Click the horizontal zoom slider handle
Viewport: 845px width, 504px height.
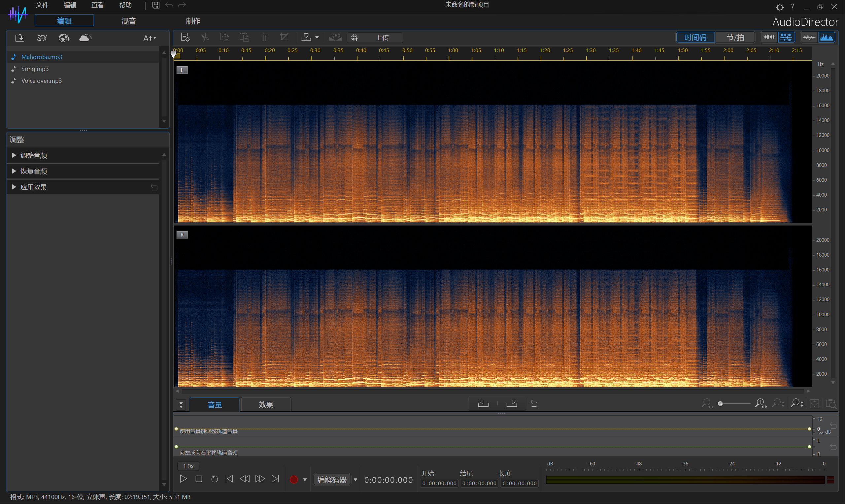720,403
